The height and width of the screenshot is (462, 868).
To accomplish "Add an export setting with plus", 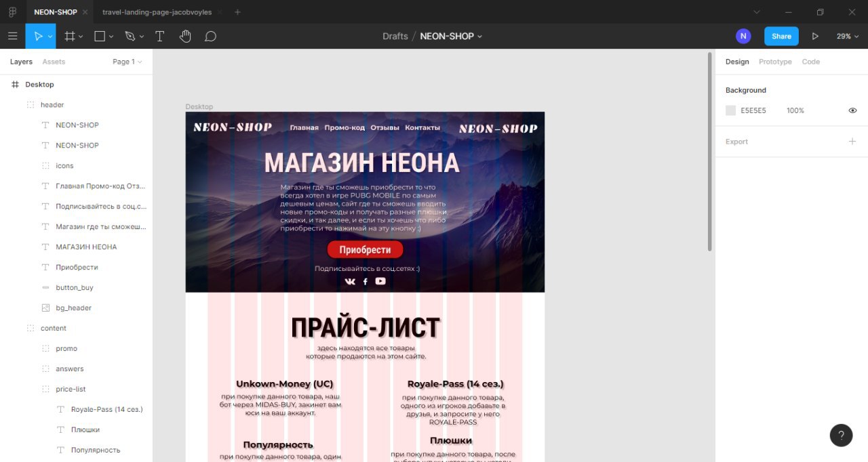I will [x=852, y=142].
